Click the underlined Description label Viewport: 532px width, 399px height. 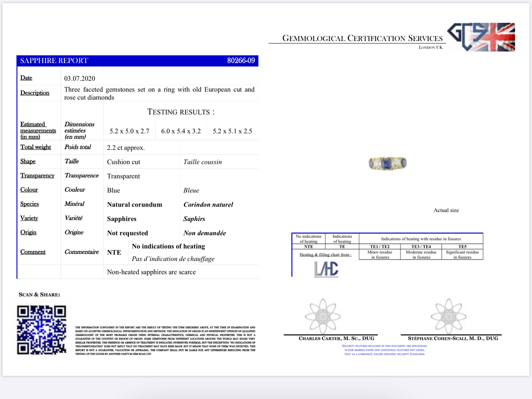tap(35, 93)
